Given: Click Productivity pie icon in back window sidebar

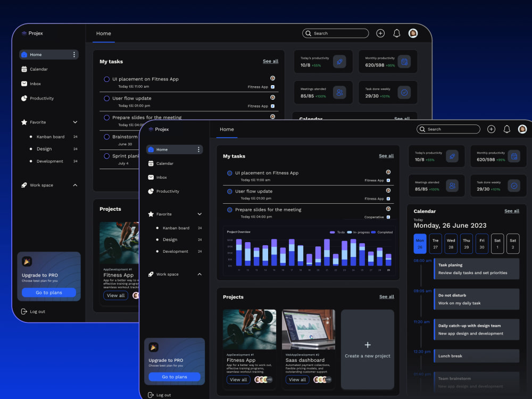Looking at the screenshot, I should coord(24,98).
